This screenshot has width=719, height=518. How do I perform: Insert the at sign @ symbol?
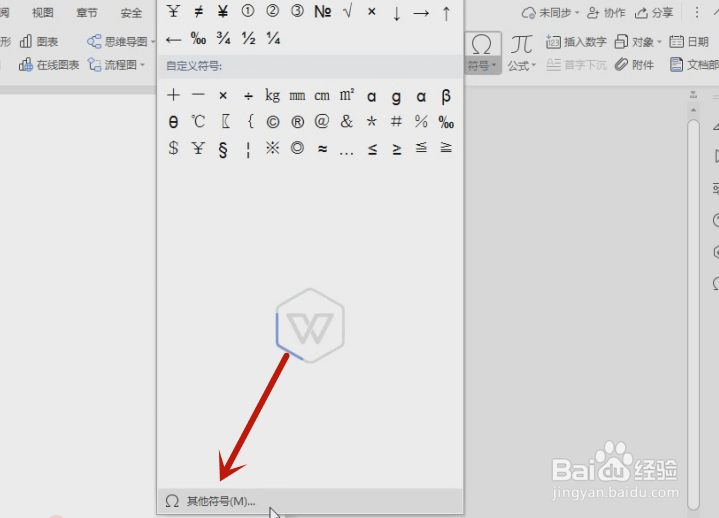tap(322, 121)
